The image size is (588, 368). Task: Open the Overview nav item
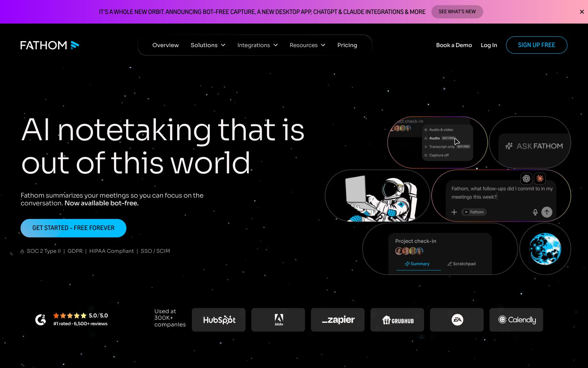click(165, 45)
